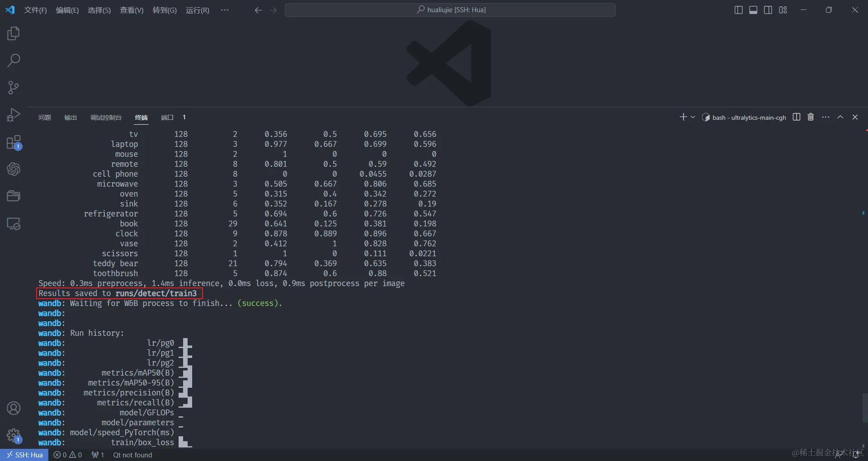
Task: Go forward with the navigation arrow
Action: tap(273, 10)
